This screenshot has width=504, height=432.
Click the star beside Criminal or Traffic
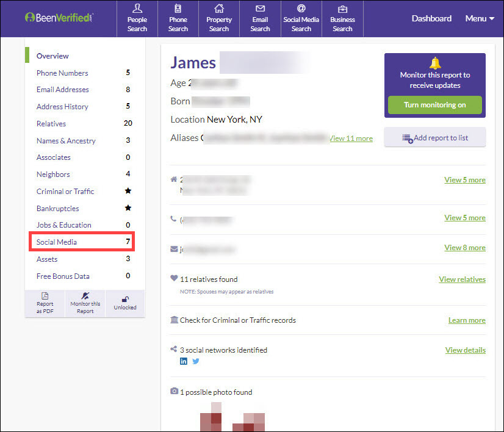pyautogui.click(x=128, y=191)
